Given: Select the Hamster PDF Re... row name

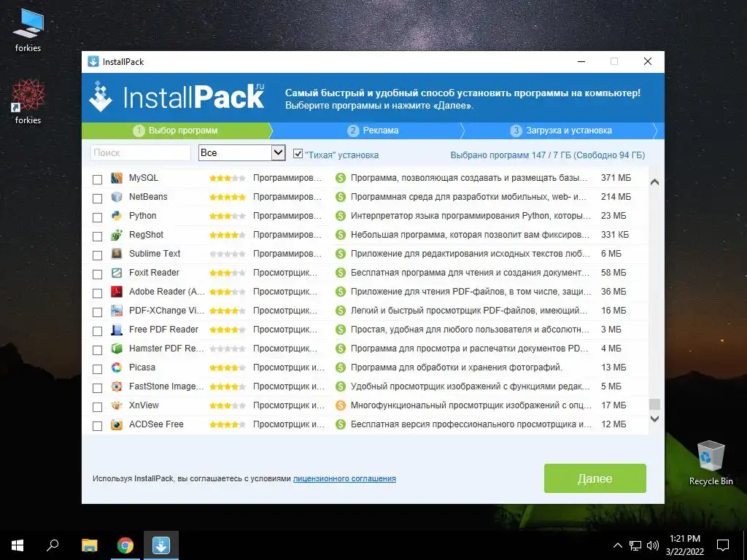Looking at the screenshot, I should (x=166, y=349).
